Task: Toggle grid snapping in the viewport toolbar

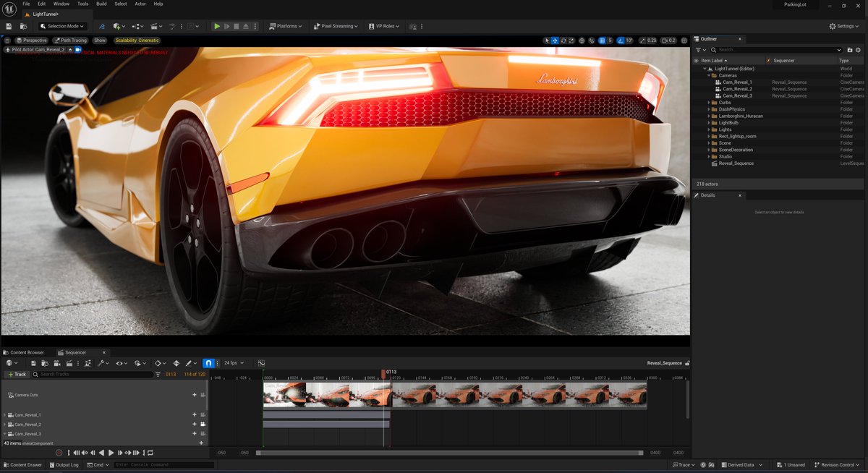Action: [601, 41]
